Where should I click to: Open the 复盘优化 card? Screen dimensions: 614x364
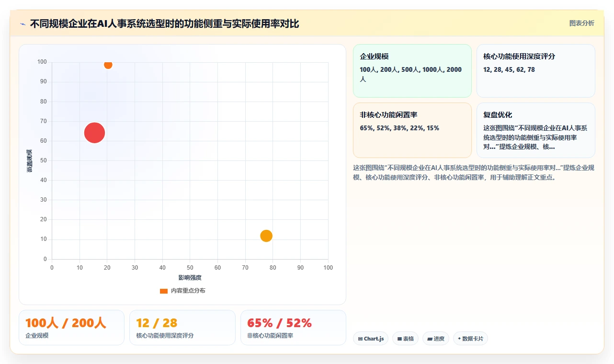click(535, 130)
